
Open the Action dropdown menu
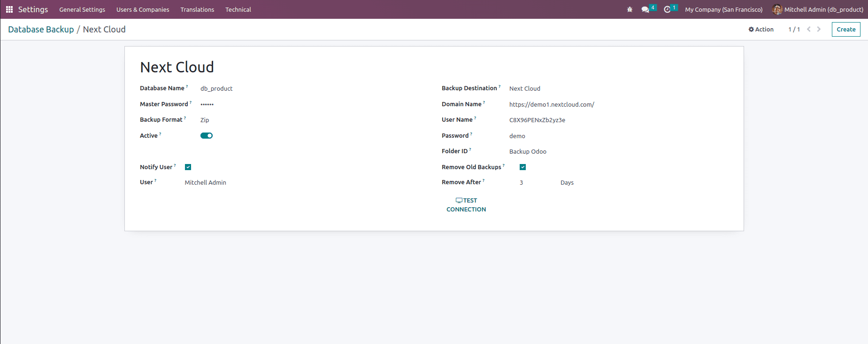tap(761, 29)
